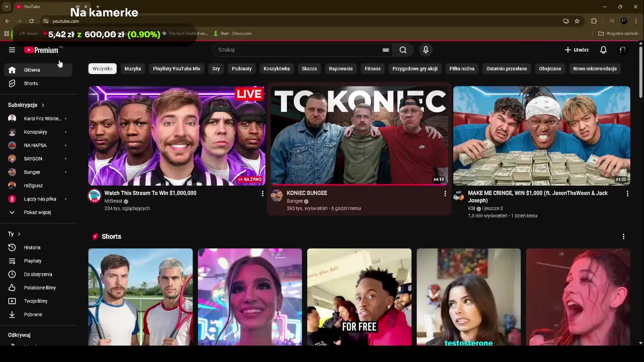Open NA HAPSA subscription channel
Image resolution: width=644 pixels, height=362 pixels.
(x=38, y=145)
